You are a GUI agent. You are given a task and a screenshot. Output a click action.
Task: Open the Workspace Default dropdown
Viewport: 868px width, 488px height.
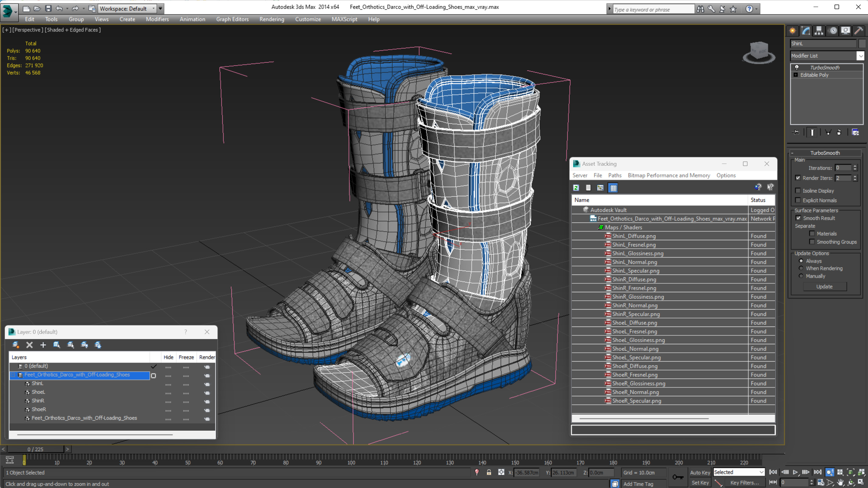[154, 9]
